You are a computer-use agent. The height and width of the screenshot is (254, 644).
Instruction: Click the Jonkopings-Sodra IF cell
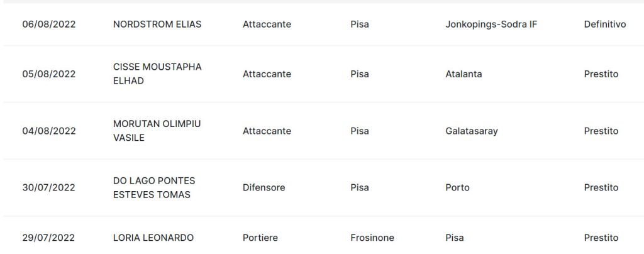tap(491, 25)
